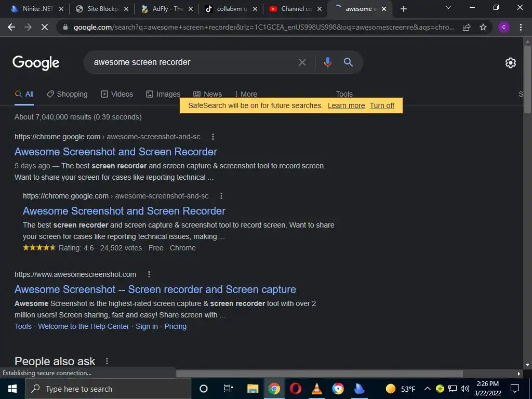
Task: Open options for first chrome.google.com result
Action: tap(212, 137)
